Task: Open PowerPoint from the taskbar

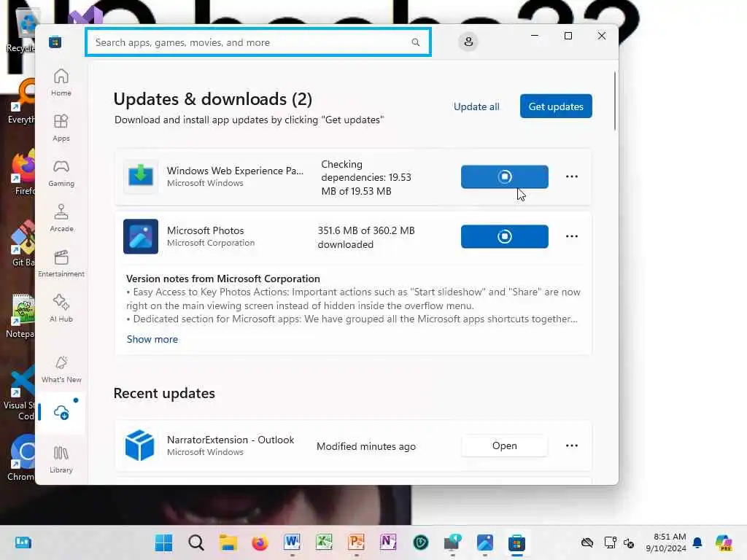Action: click(x=356, y=542)
